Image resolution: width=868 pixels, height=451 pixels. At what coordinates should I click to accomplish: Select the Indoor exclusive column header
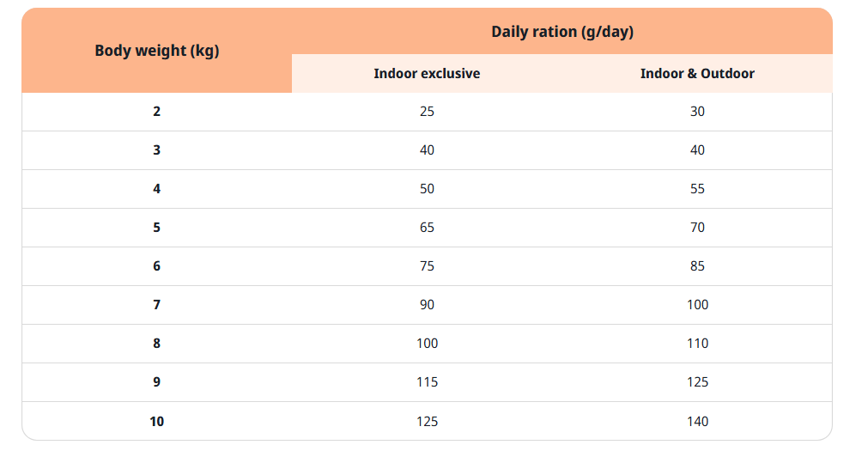[427, 74]
